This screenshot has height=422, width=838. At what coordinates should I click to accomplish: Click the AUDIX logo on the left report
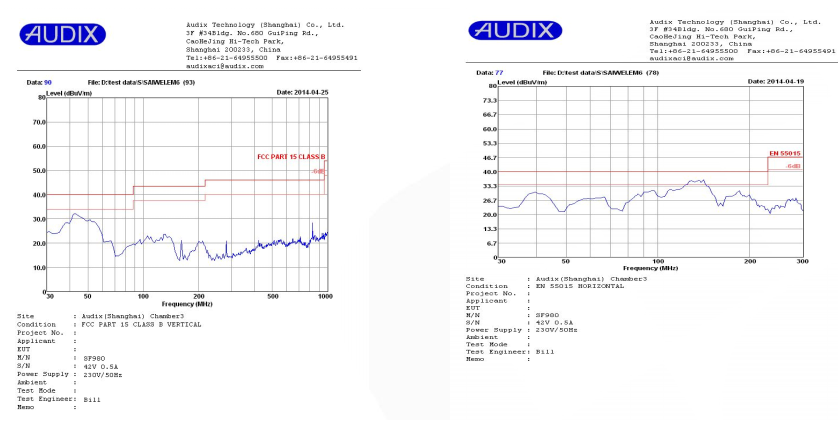[x=62, y=35]
